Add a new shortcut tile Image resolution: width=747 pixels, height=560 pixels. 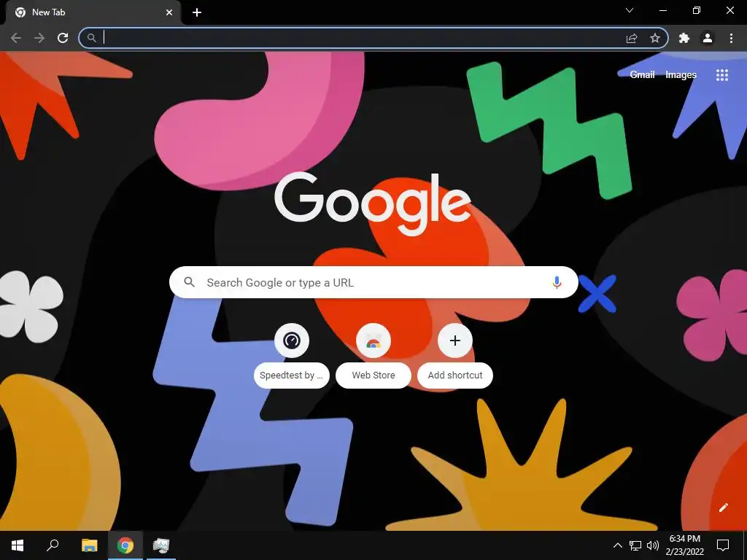click(x=455, y=356)
